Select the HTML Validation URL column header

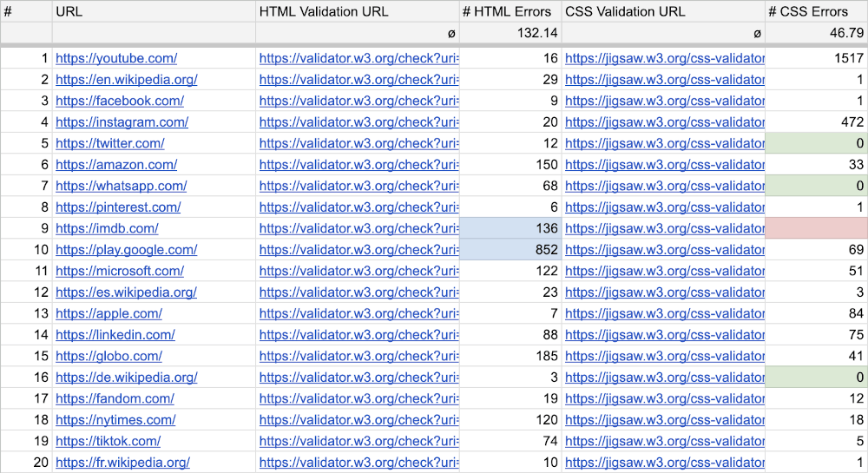coord(358,11)
